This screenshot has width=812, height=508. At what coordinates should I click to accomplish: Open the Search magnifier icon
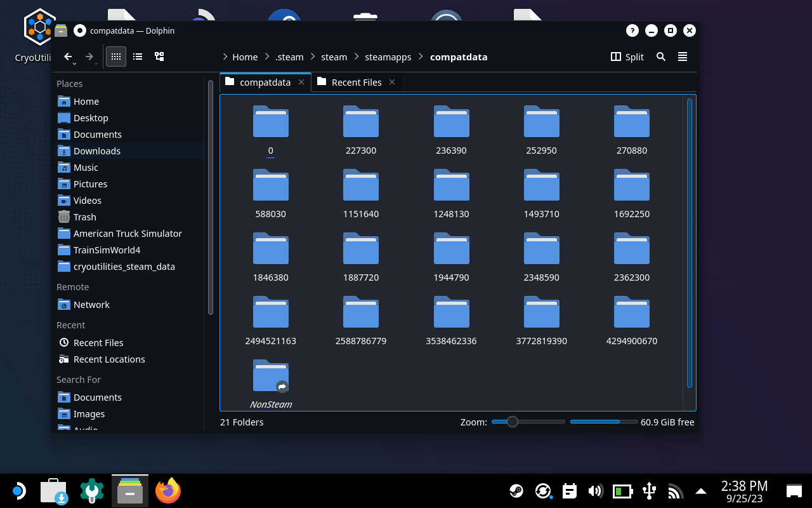pos(660,57)
